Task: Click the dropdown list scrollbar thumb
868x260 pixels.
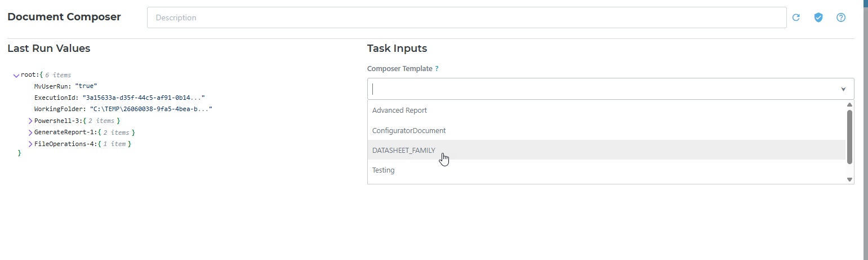Action: [849, 136]
